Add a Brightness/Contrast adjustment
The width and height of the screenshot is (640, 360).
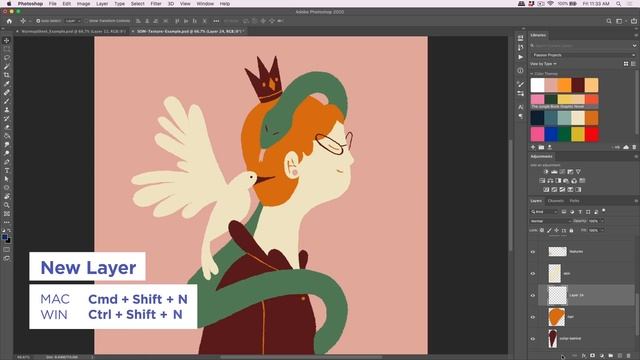(546, 172)
